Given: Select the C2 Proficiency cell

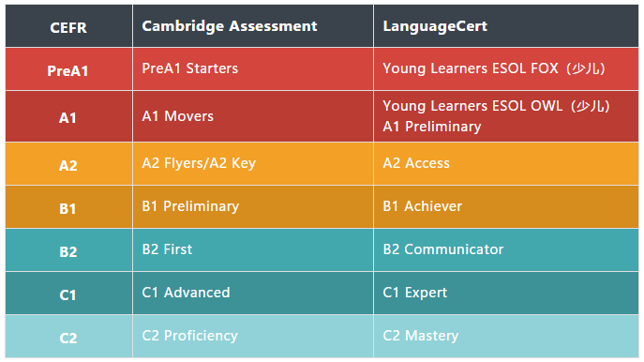Looking at the screenshot, I should [253, 336].
